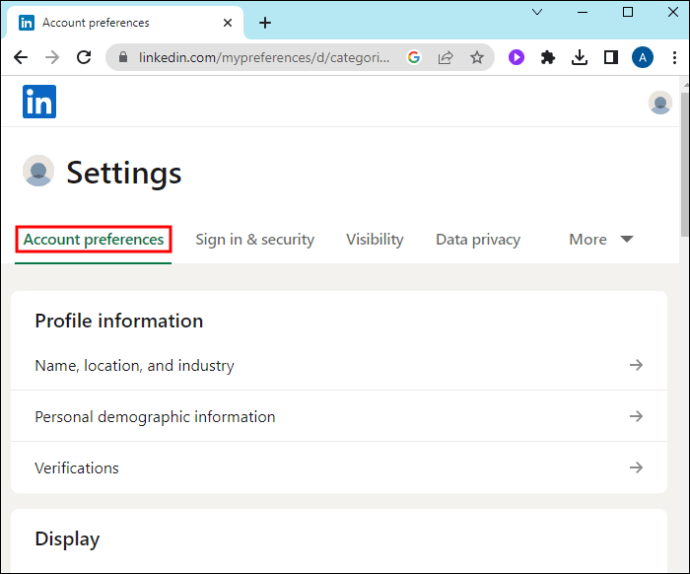Expand the More dropdown in settings tabs

(x=601, y=239)
